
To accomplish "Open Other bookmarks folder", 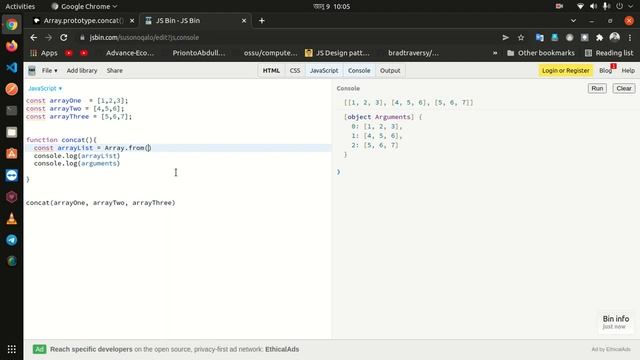I will (x=541, y=53).
